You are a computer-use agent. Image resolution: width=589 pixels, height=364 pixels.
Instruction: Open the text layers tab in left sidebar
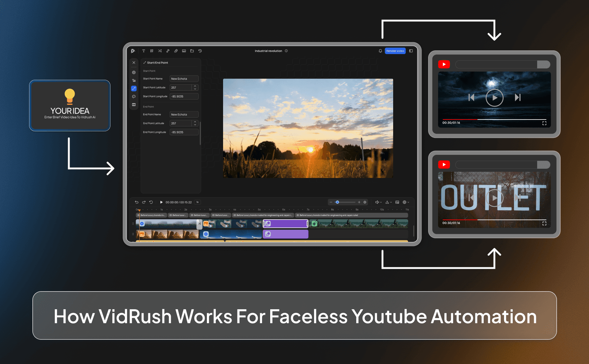(x=134, y=81)
